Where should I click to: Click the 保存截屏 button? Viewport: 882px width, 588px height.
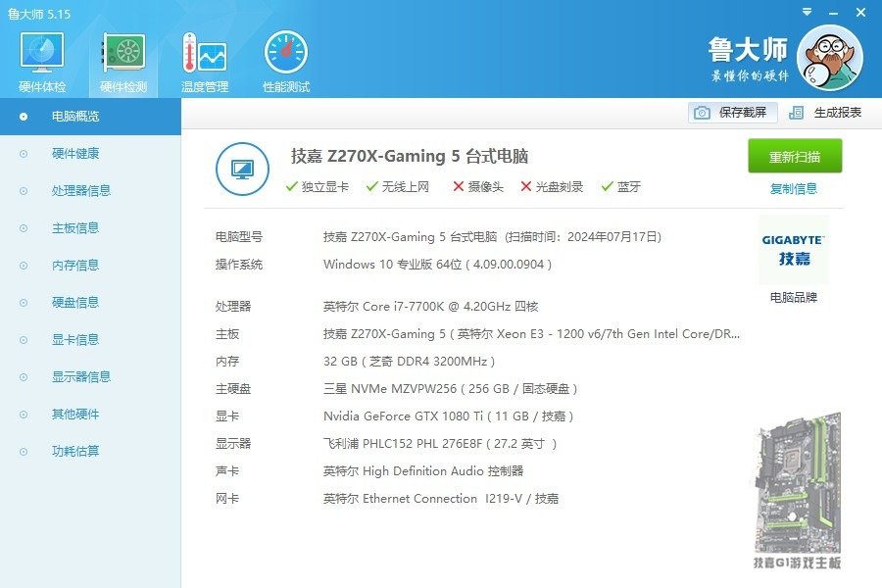pos(732,113)
